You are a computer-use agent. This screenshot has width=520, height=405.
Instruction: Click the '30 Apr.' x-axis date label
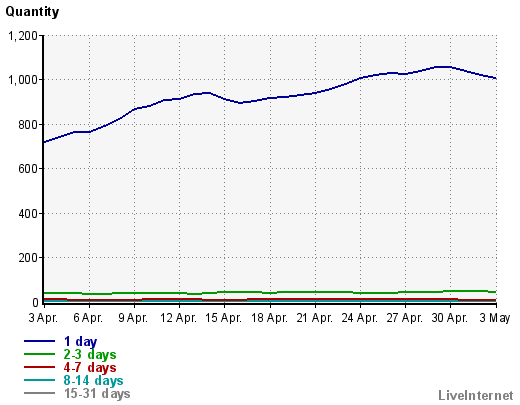(x=449, y=318)
